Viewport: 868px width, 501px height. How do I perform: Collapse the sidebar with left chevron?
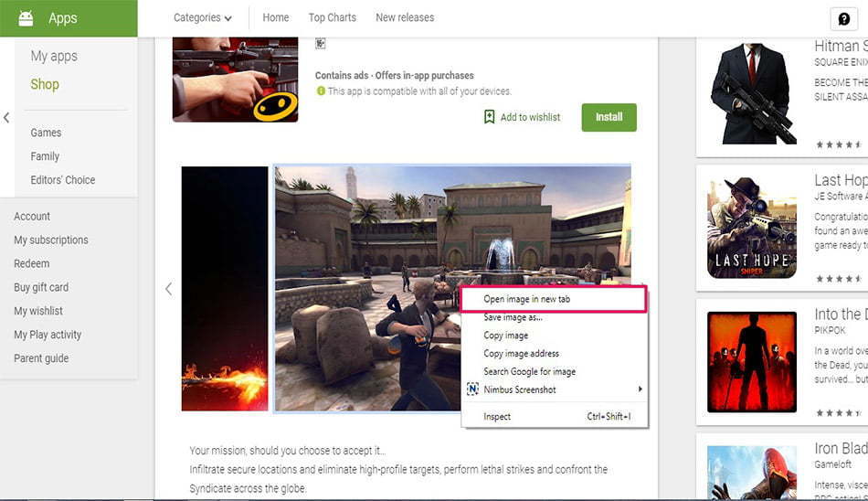click(x=6, y=118)
